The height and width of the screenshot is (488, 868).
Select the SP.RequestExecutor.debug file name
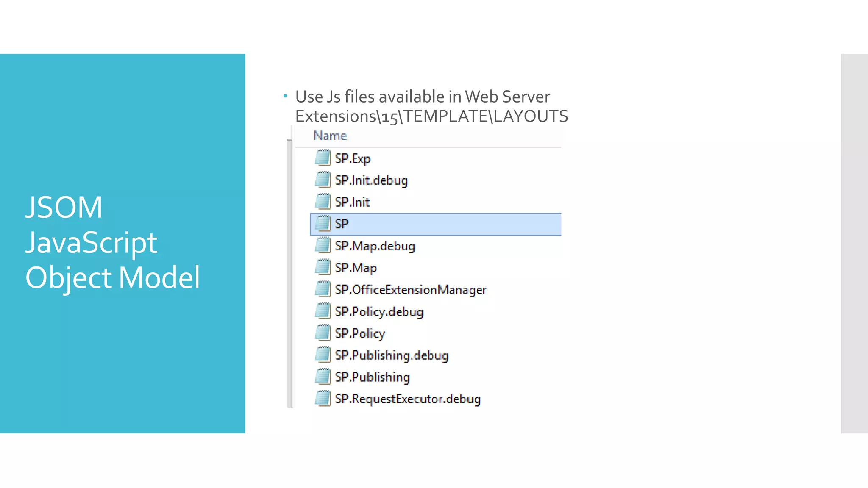pyautogui.click(x=408, y=399)
